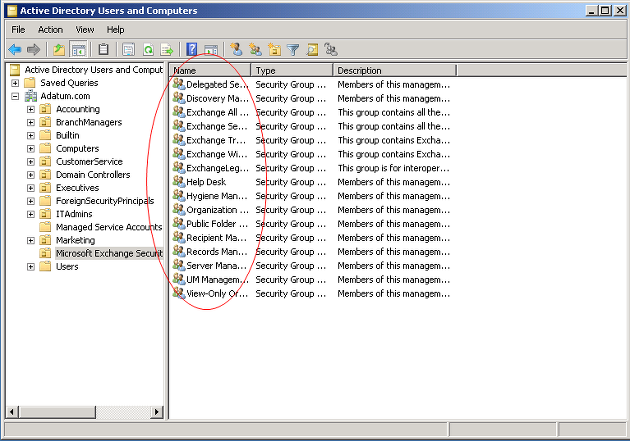Expand the Computers container
Viewport: 630px width, 441px height.
click(x=31, y=149)
